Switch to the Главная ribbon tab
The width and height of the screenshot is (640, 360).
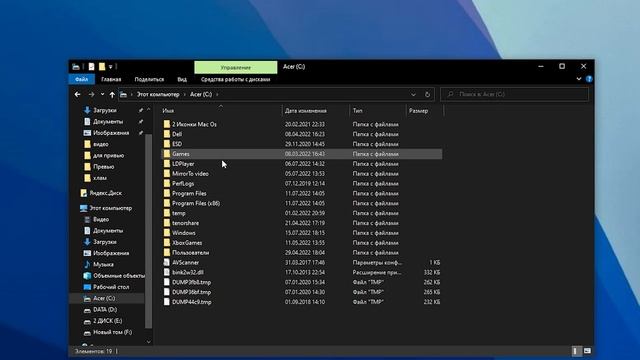click(111, 79)
